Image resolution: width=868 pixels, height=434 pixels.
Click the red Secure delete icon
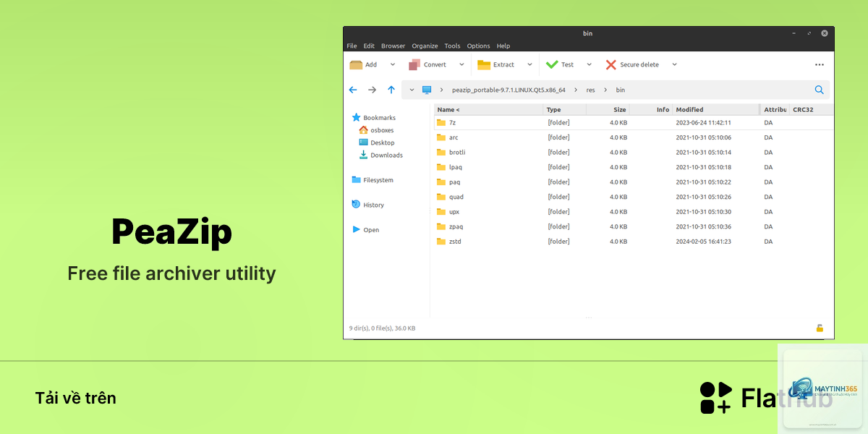coord(611,64)
